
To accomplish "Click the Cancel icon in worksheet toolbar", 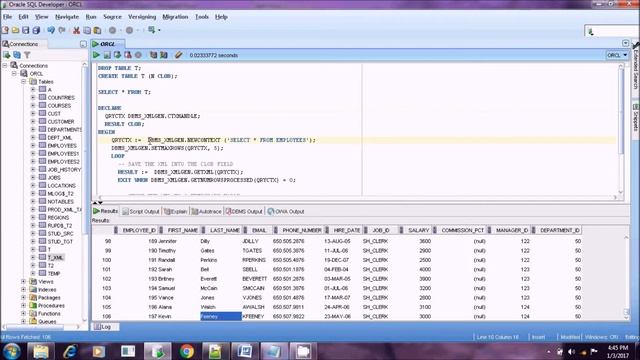I will coord(138,55).
